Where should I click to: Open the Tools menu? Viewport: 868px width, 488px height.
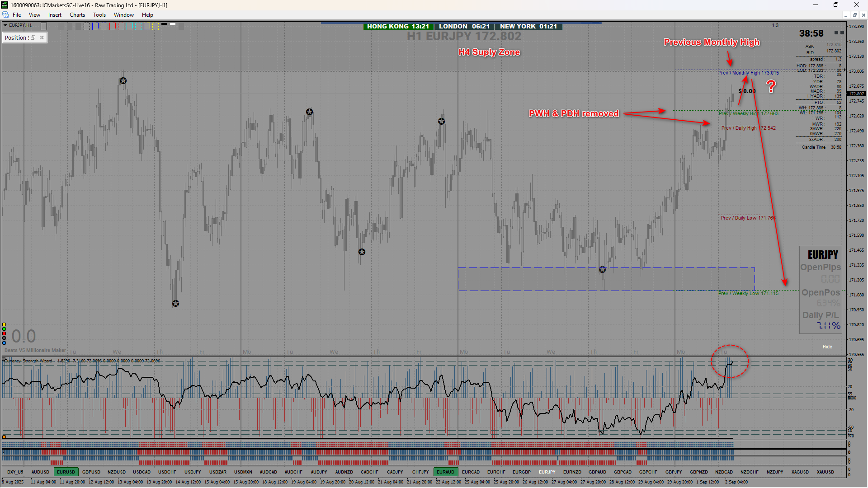coord(99,15)
